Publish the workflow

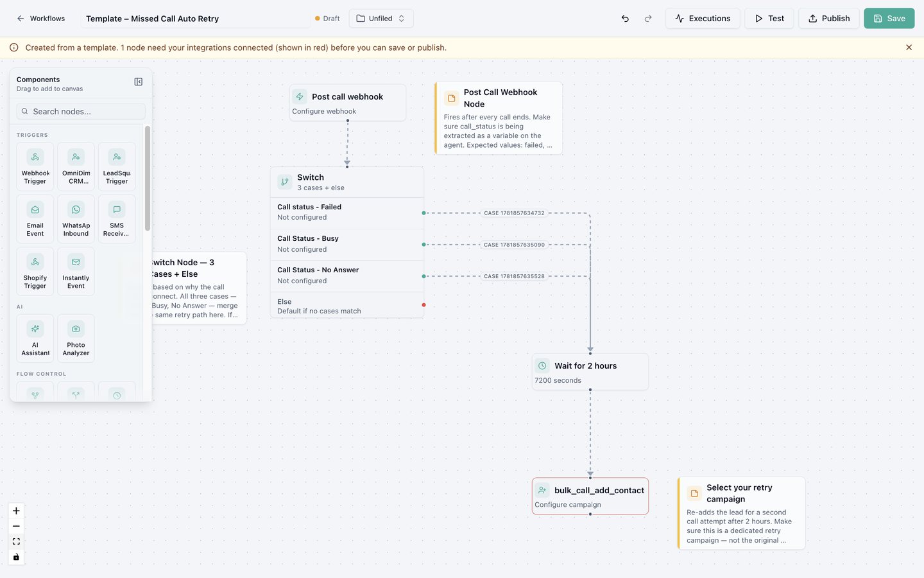tap(828, 19)
